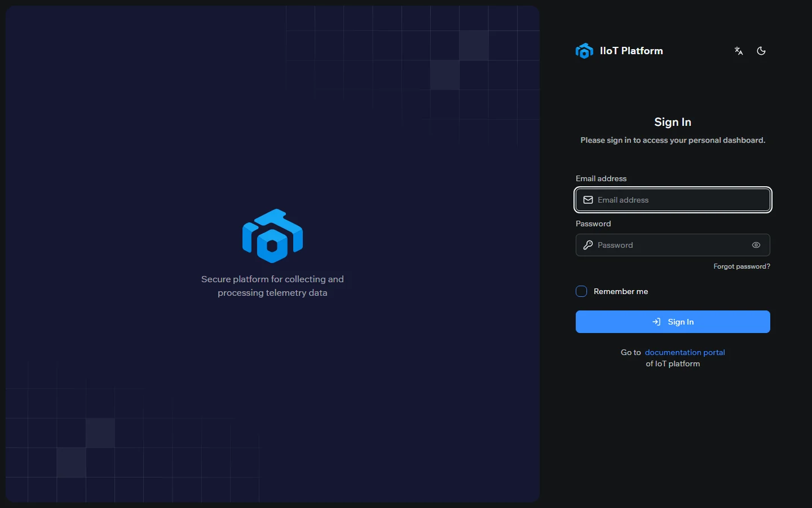Open the documentation portal link
The height and width of the screenshot is (508, 812).
(685, 352)
